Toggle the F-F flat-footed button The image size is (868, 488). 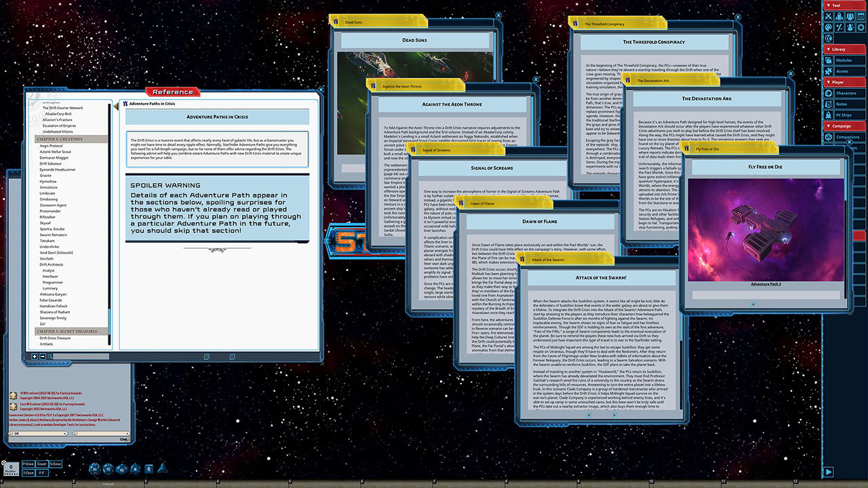pyautogui.click(x=42, y=472)
